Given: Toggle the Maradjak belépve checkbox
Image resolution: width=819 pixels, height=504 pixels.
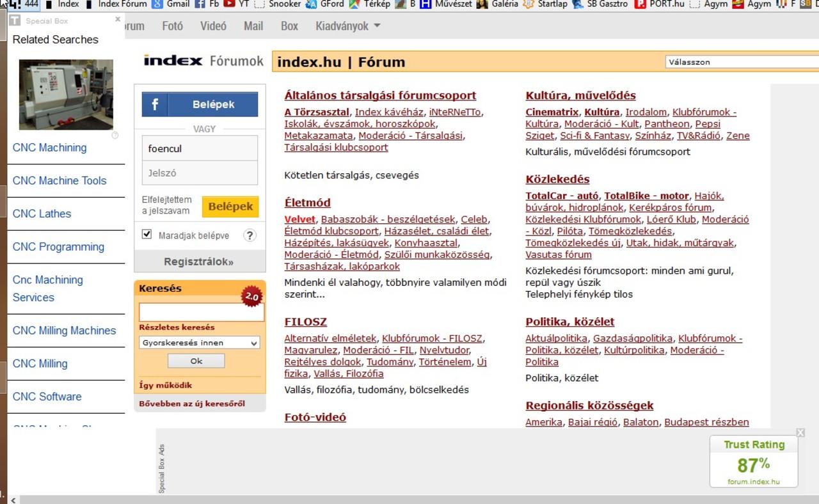Looking at the screenshot, I should pos(147,235).
